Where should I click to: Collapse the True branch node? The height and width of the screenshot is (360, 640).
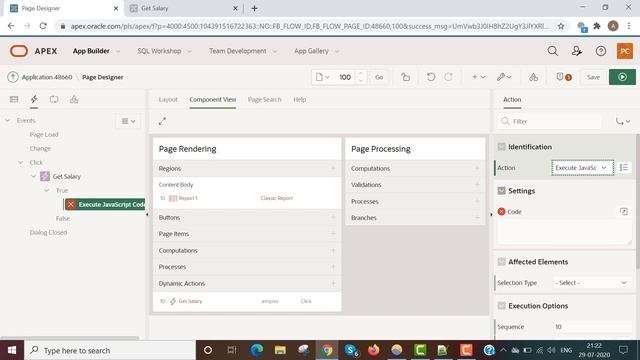tap(47, 190)
